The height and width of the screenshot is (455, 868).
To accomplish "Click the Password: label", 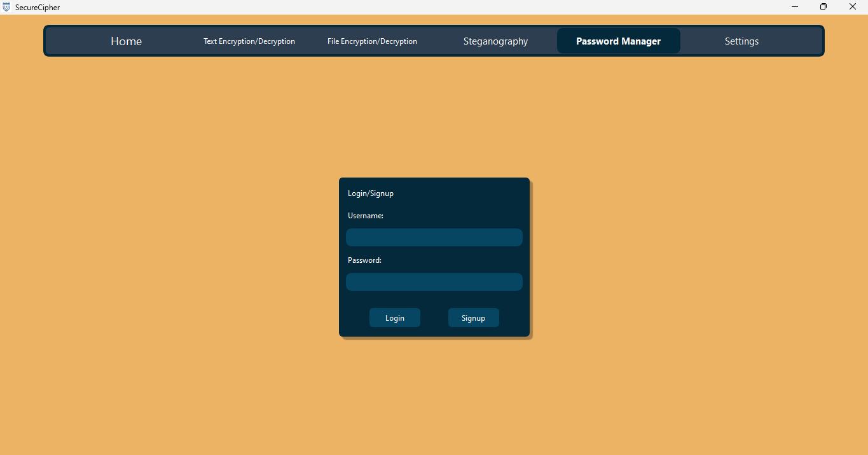I will [x=364, y=260].
